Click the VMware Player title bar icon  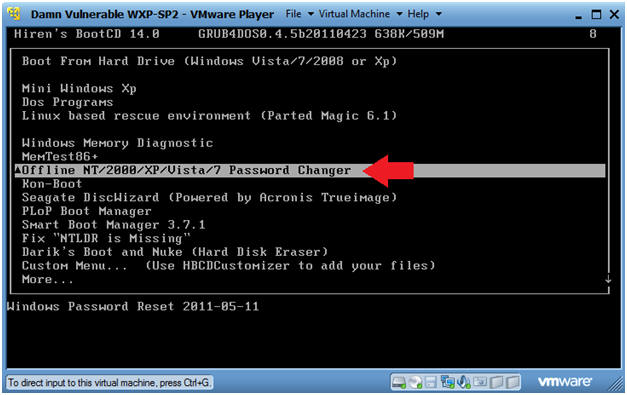[x=14, y=14]
